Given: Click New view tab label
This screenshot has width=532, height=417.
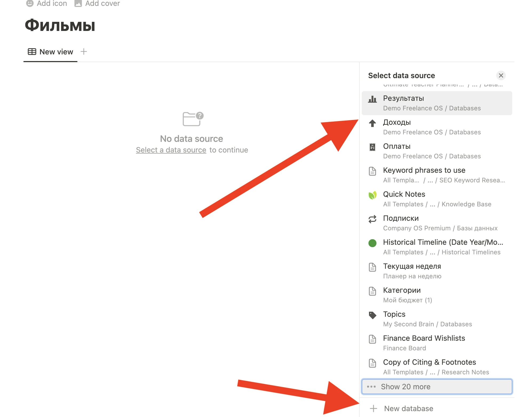Looking at the screenshot, I should (56, 51).
